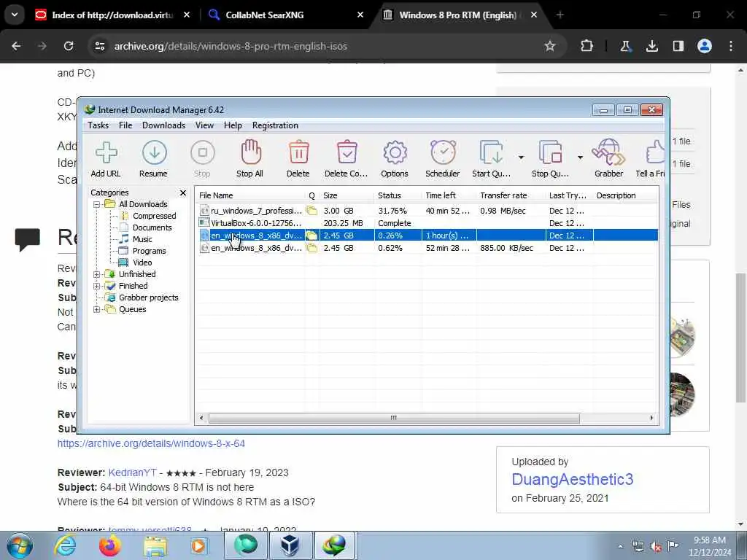This screenshot has width=747, height=560.
Task: Open the Registration menu
Action: point(275,125)
